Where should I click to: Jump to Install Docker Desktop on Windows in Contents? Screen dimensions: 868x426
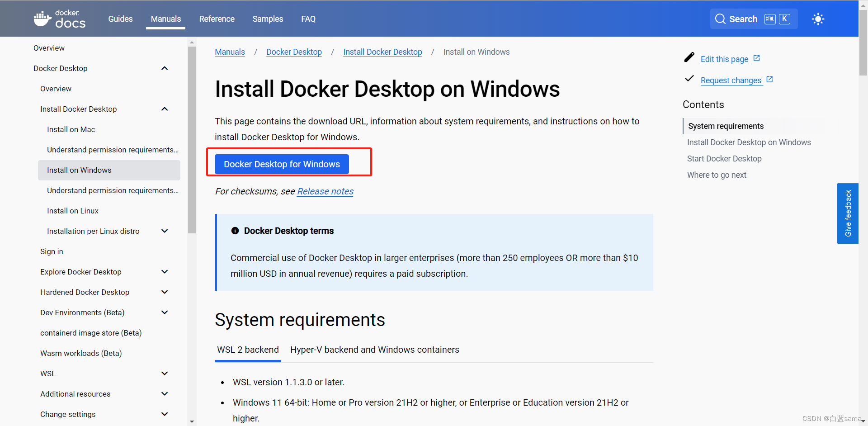point(749,142)
